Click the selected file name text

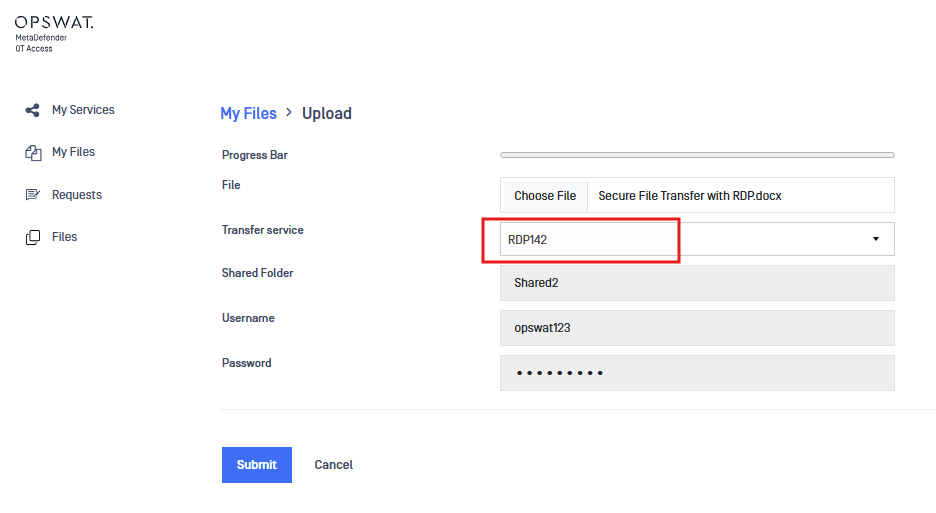pyautogui.click(x=690, y=196)
